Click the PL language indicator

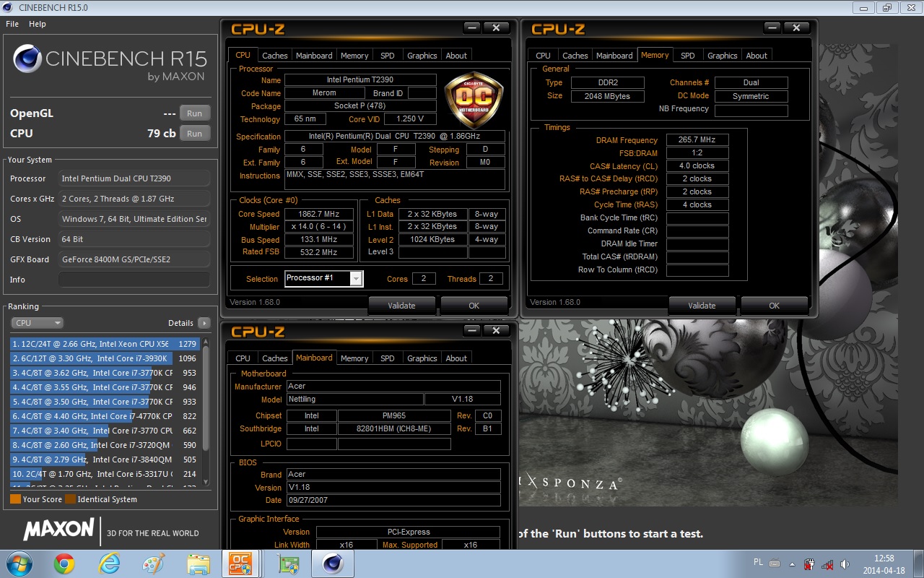[x=757, y=563]
